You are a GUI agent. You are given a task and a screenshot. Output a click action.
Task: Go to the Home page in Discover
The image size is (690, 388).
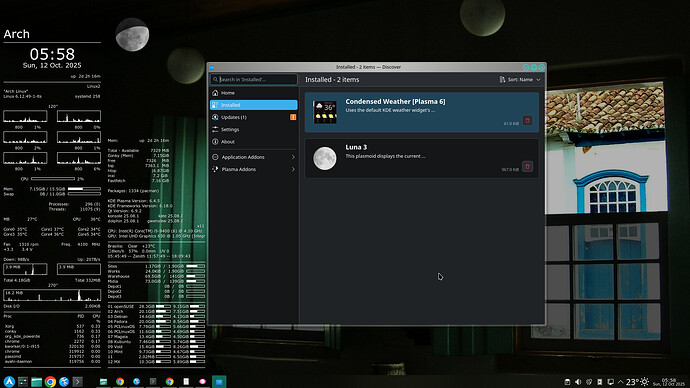coord(254,93)
